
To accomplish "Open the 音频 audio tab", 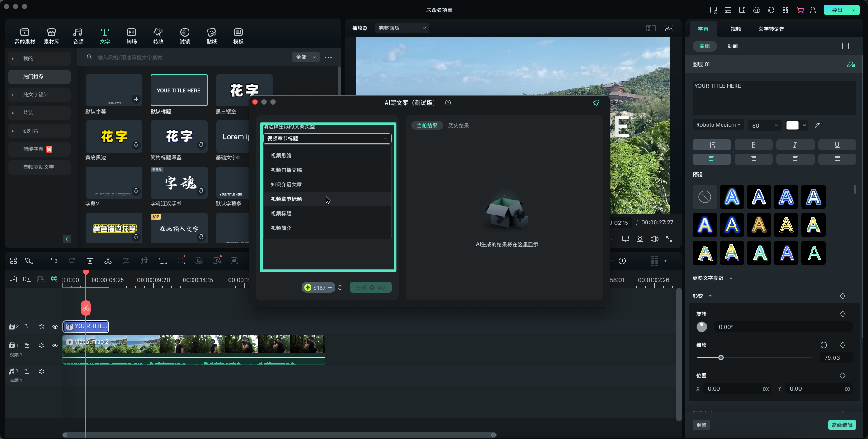I will pyautogui.click(x=78, y=36).
